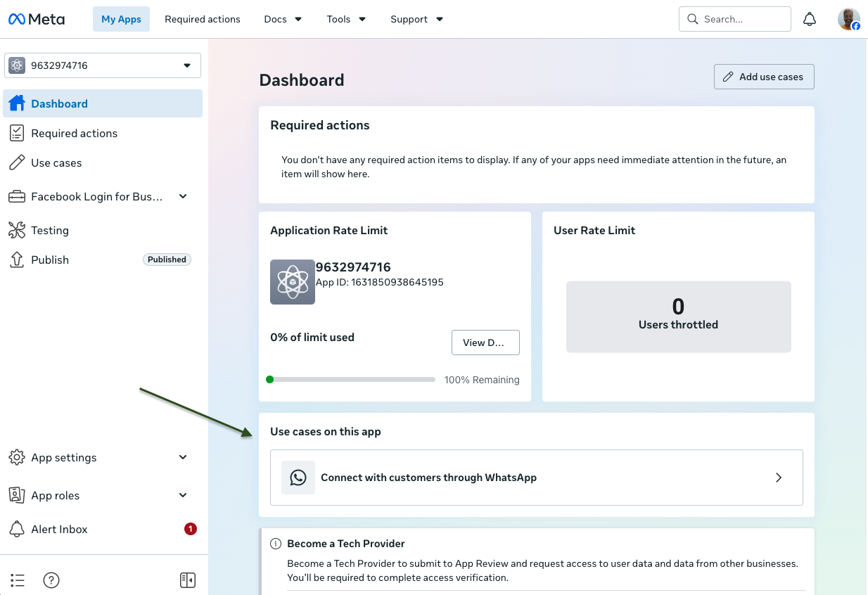This screenshot has width=868, height=595.
Task: Click the app atom logo thumbnail
Action: 293,282
